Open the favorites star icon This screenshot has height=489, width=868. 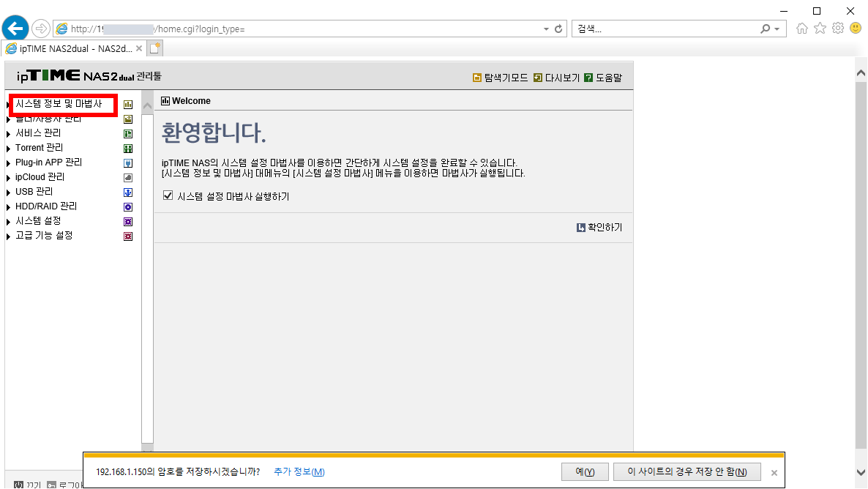tap(820, 29)
